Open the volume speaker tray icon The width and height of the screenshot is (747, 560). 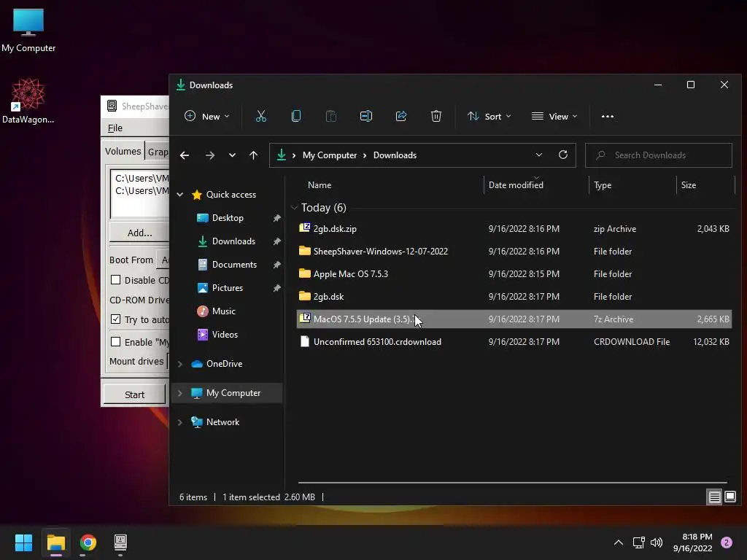coord(657,542)
